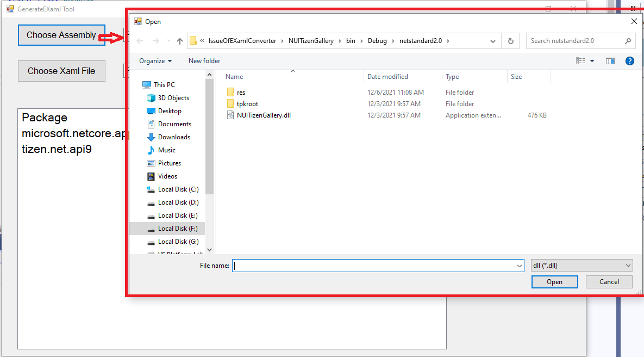Select the res folder
The image size is (644, 357).
coord(241,93)
